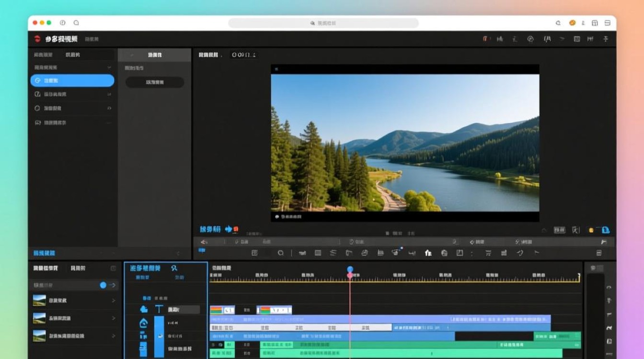
Task: Click the circle icon in the editing toolbar
Action: click(x=281, y=253)
